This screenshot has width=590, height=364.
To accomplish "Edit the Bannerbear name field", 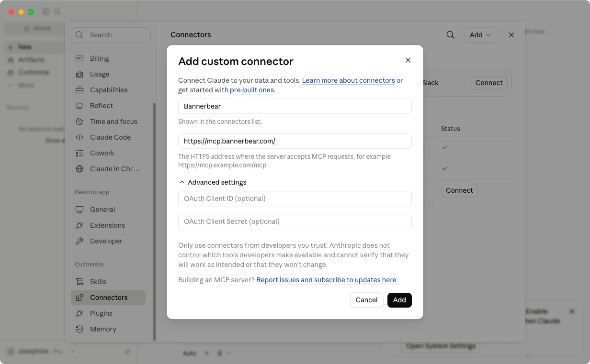I will (x=295, y=106).
